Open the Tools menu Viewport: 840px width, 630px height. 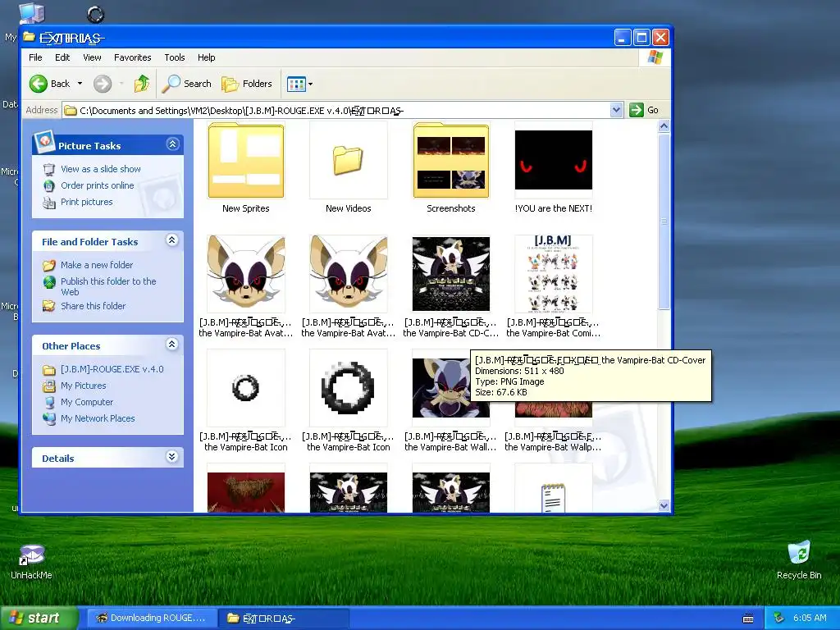(x=175, y=57)
